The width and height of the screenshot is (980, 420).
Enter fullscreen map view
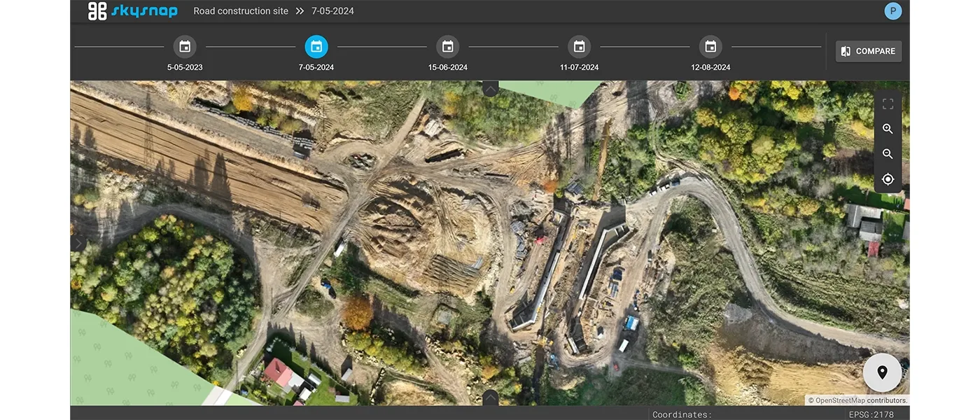[x=888, y=104]
